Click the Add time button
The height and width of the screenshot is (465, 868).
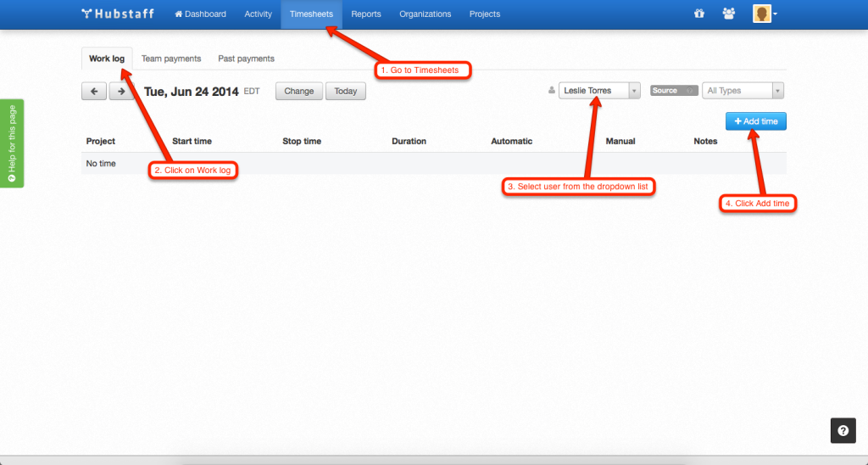755,121
